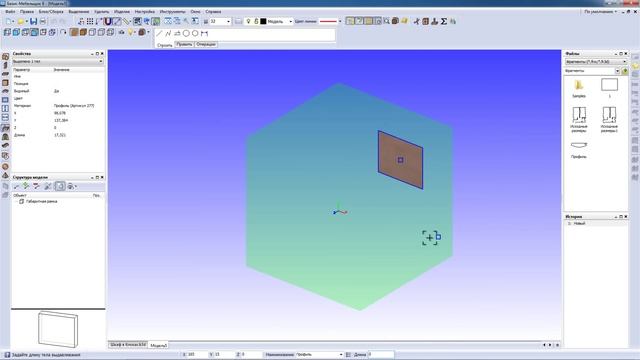
Task: Click the red line color sample
Action: pyautogui.click(x=328, y=21)
